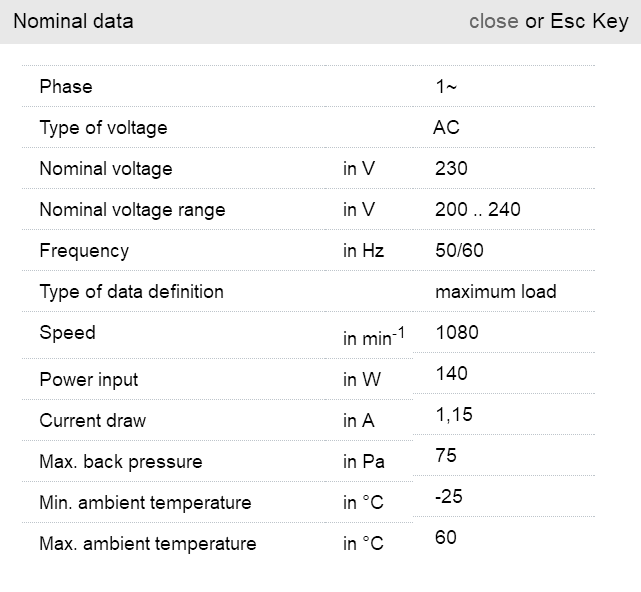Click the Speed value 1080
Image resolution: width=641 pixels, height=592 pixels.
point(457,333)
